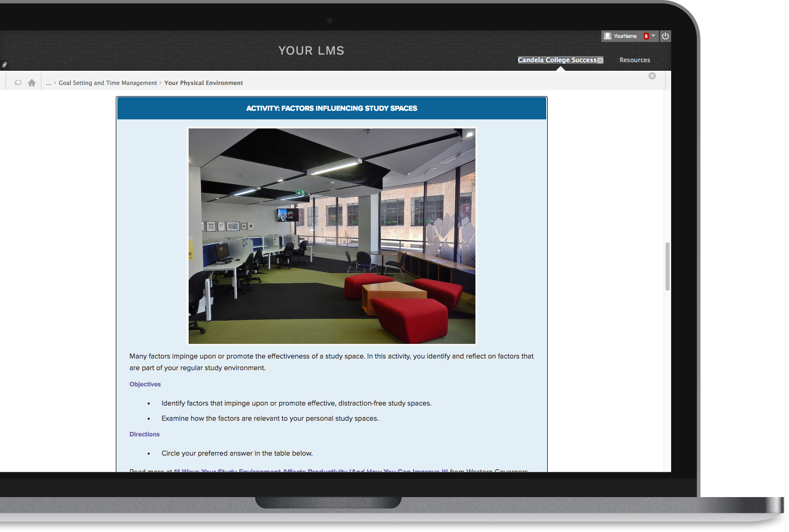Open the red notification badge showing 5
Viewport: 789px width, 532px height.
pos(646,36)
